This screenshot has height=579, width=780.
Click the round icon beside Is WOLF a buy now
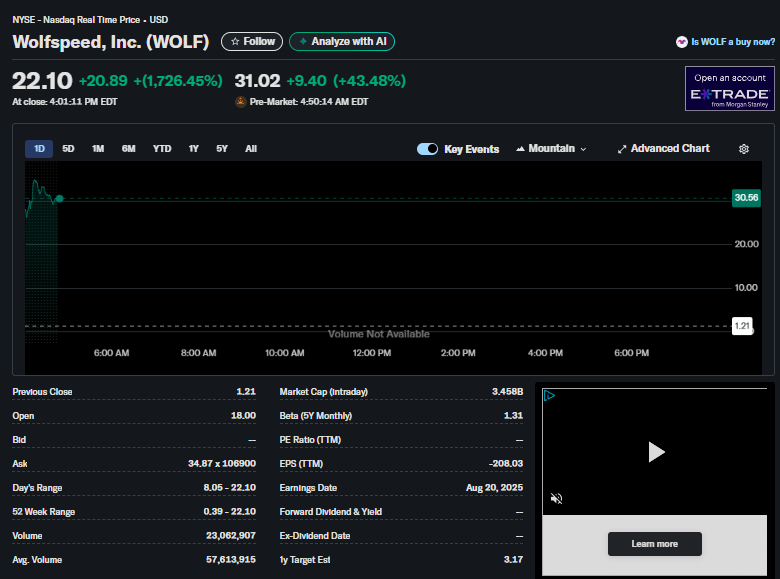coord(682,42)
